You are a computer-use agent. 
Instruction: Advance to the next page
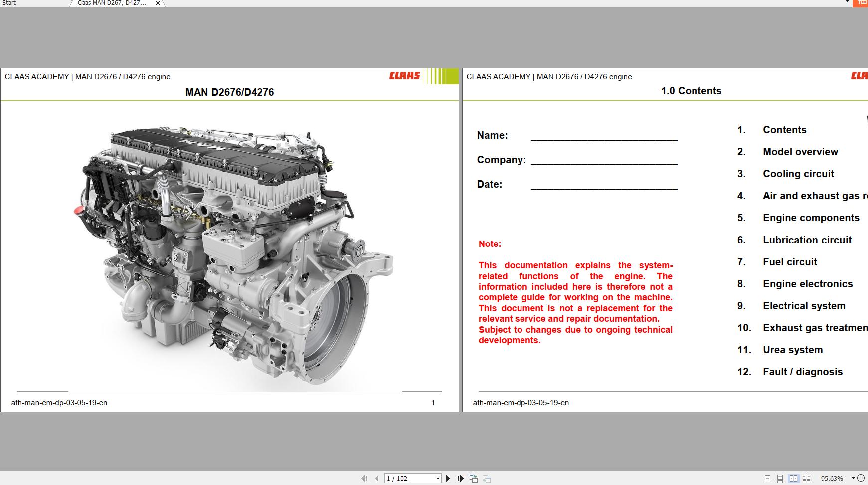pyautogui.click(x=448, y=478)
